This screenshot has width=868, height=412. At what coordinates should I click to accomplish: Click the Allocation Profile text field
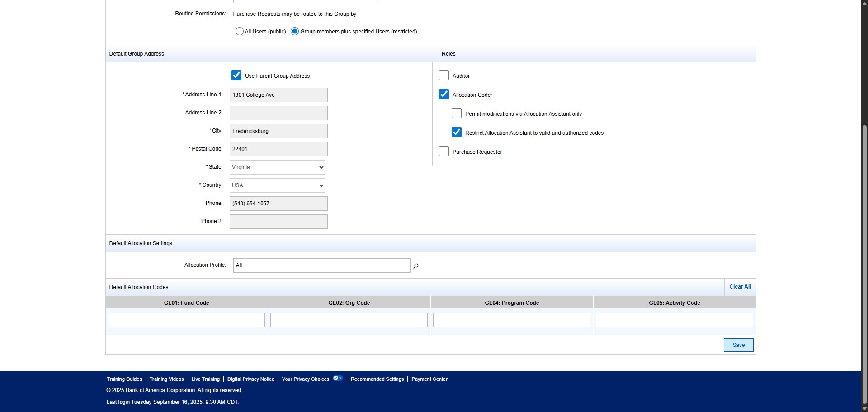click(321, 265)
